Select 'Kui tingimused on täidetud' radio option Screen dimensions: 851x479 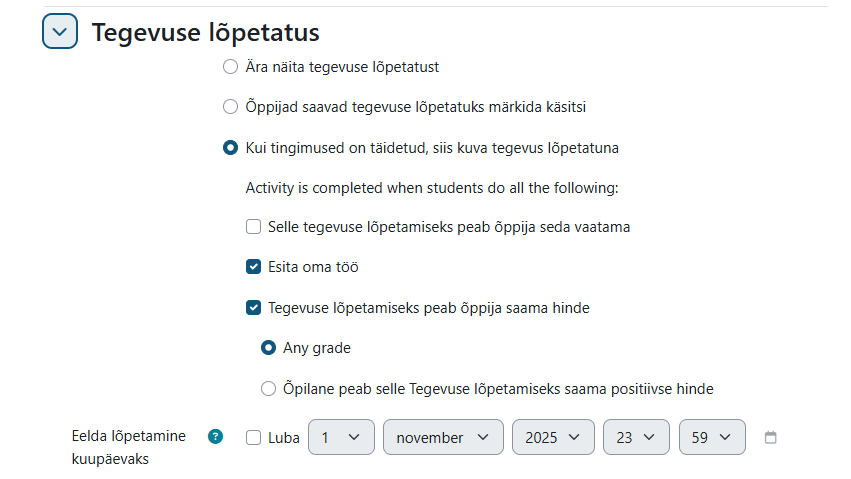(x=231, y=148)
